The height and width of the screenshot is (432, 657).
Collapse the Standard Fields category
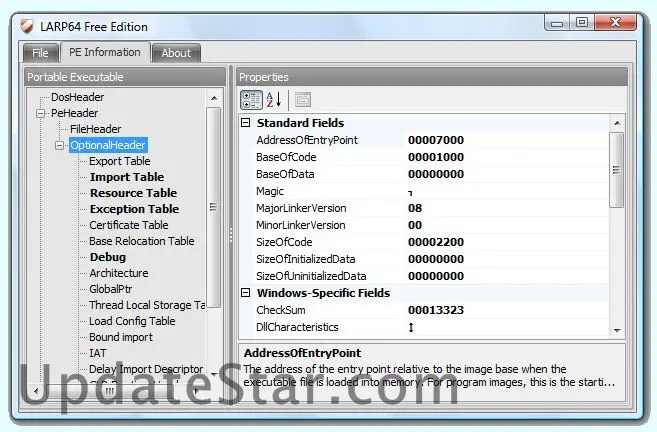click(x=246, y=123)
